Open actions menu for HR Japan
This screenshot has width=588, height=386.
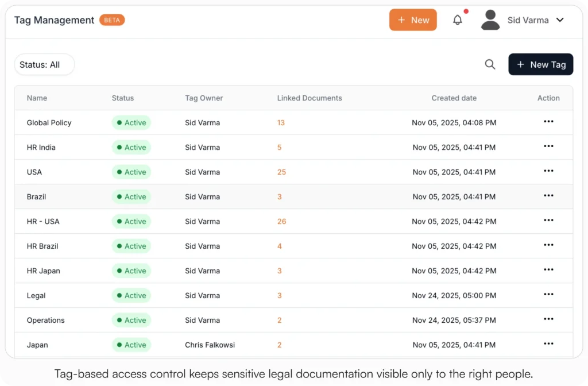tap(548, 270)
